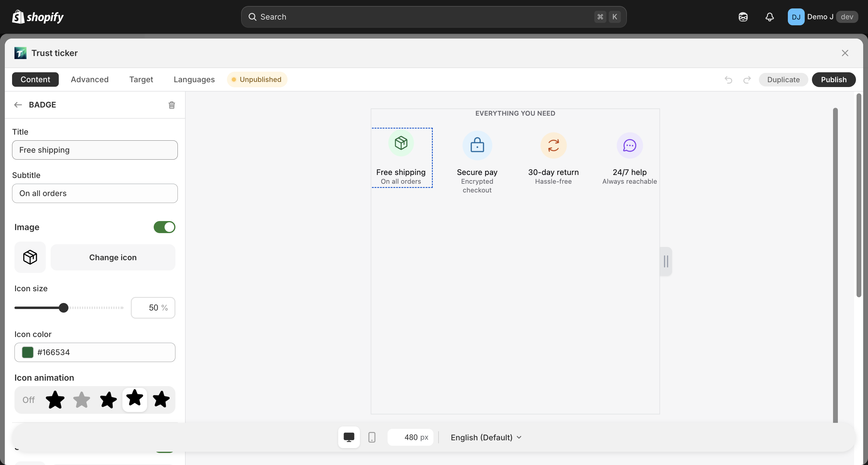Click the box icon preview thumbnail
Image resolution: width=868 pixels, height=465 pixels.
click(30, 257)
